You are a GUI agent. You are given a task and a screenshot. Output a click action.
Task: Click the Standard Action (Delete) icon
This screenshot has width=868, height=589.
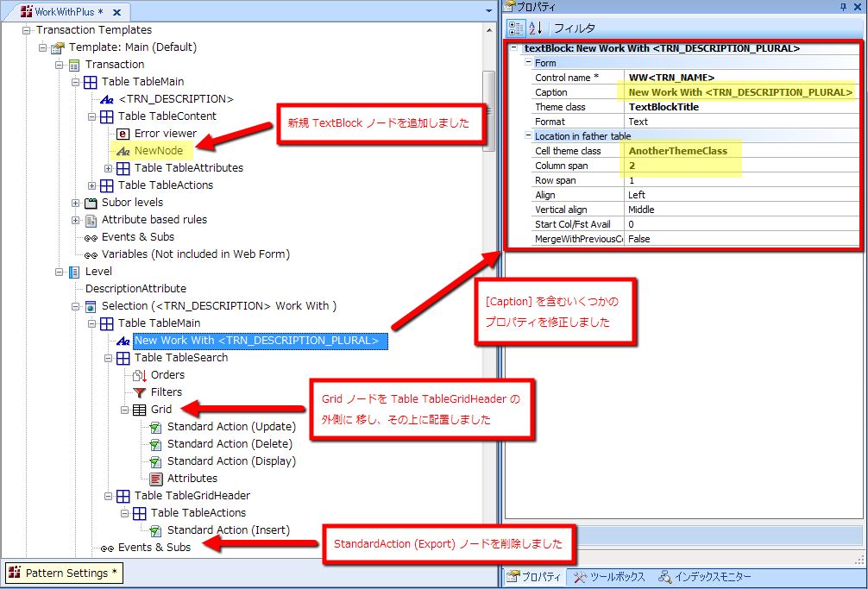155,444
